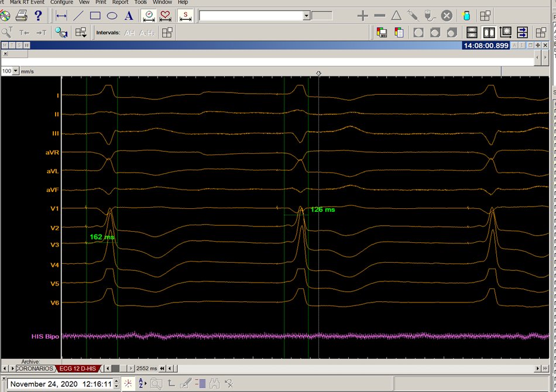
Task: Click the save snapshot floppy icon
Action: tap(382, 33)
